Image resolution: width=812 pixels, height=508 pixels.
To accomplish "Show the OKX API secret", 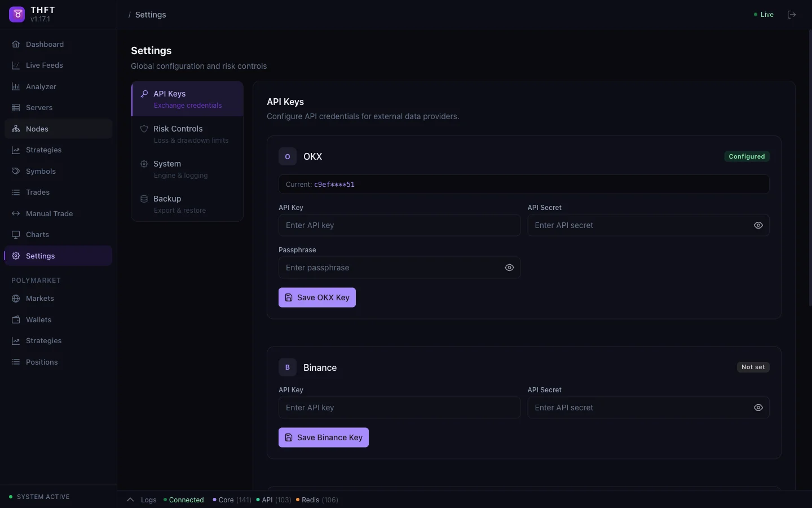I will pyautogui.click(x=758, y=226).
